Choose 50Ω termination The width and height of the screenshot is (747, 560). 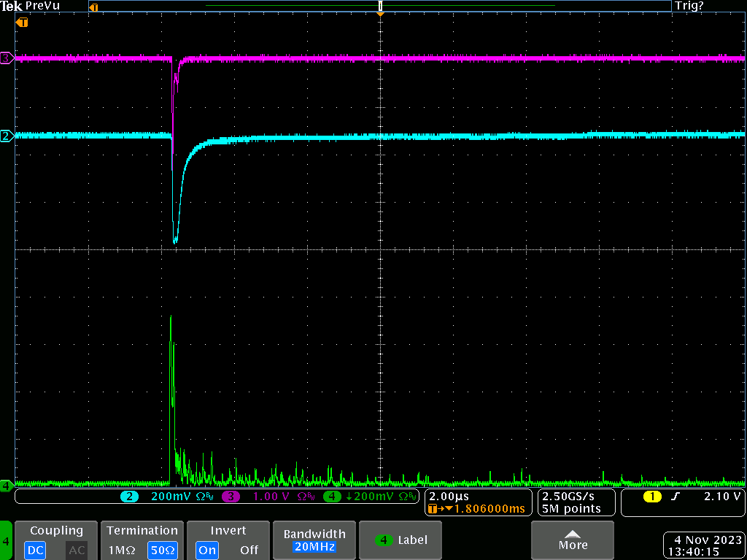pos(162,550)
